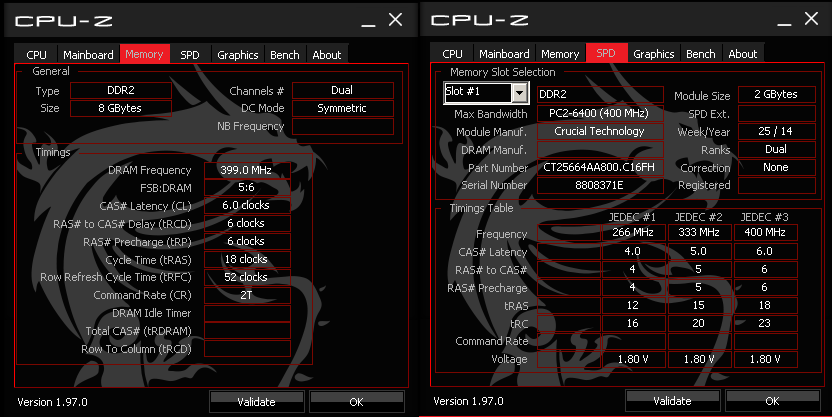Select SPD tab in right CPU-Z window

coord(605,53)
